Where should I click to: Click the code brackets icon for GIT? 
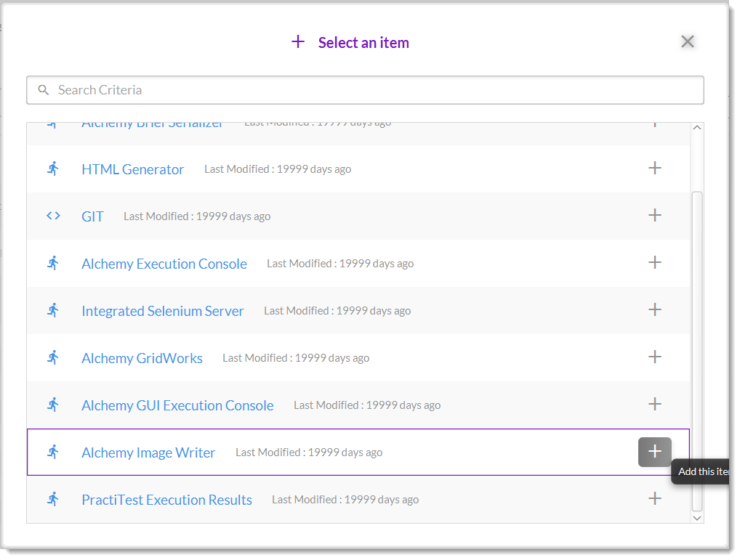[53, 216]
